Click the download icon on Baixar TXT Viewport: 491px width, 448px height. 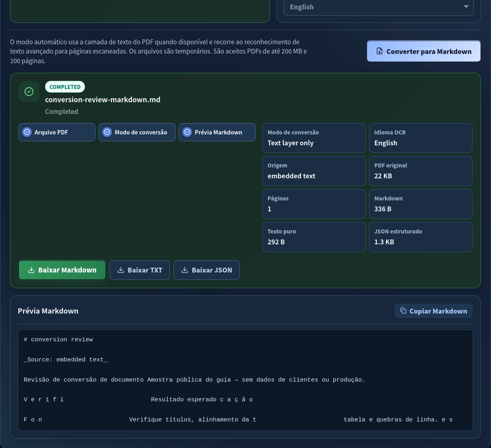click(x=120, y=270)
